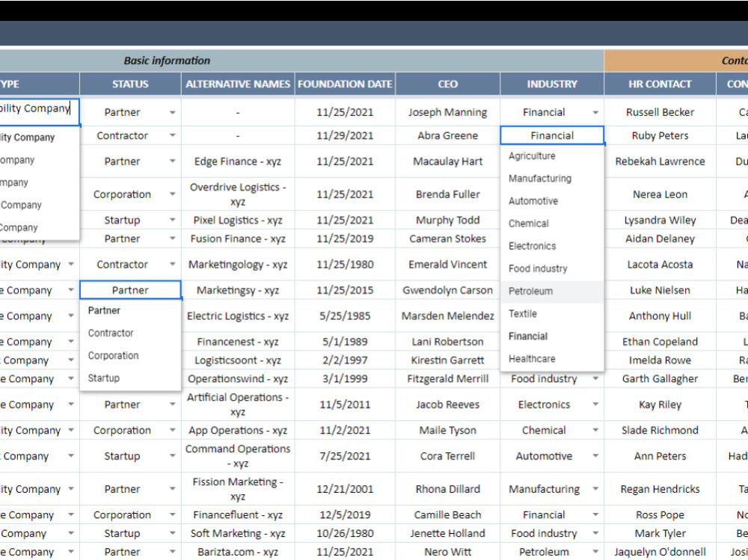Click HR contact 'Jaquelyn O'donnell'
The width and height of the screenshot is (748, 560).
(660, 552)
